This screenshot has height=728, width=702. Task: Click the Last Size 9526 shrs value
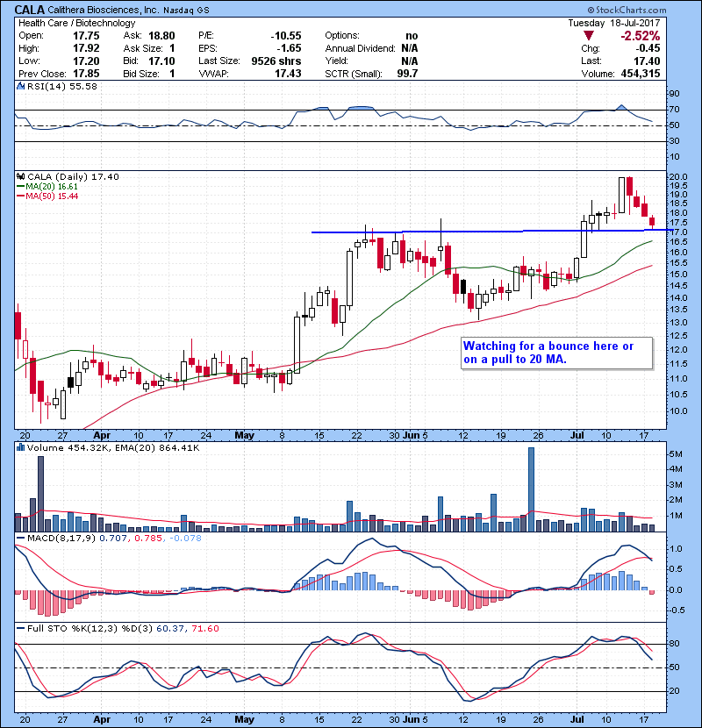276,61
